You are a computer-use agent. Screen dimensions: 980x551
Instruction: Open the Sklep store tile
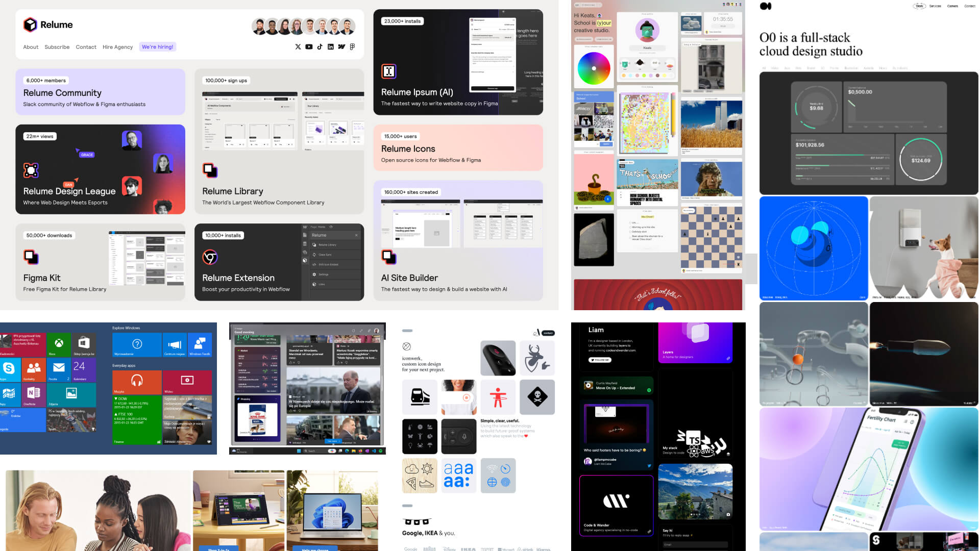(84, 345)
